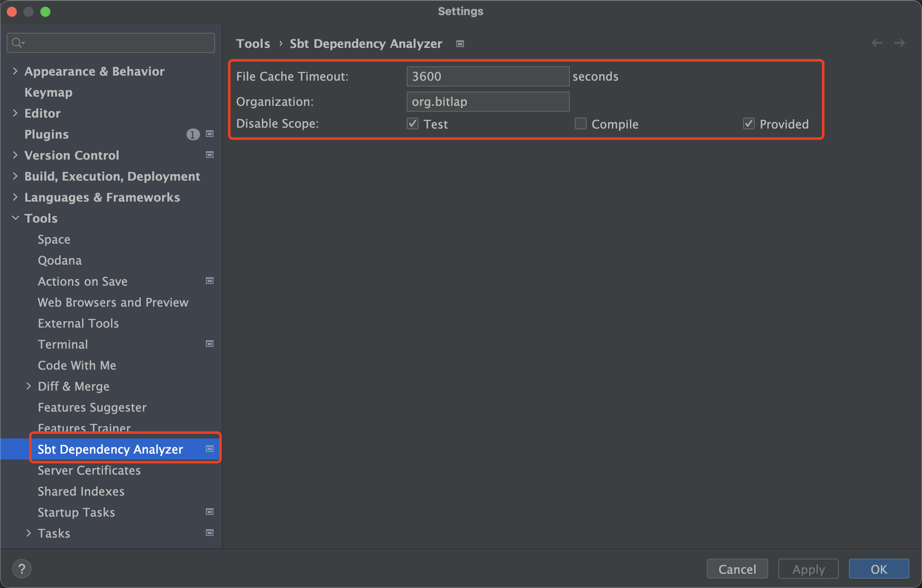Expand the Diff & Merge node
The width and height of the screenshot is (922, 588).
[29, 386]
